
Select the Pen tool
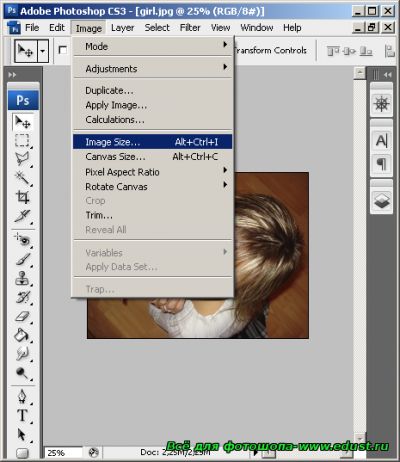click(x=22, y=397)
